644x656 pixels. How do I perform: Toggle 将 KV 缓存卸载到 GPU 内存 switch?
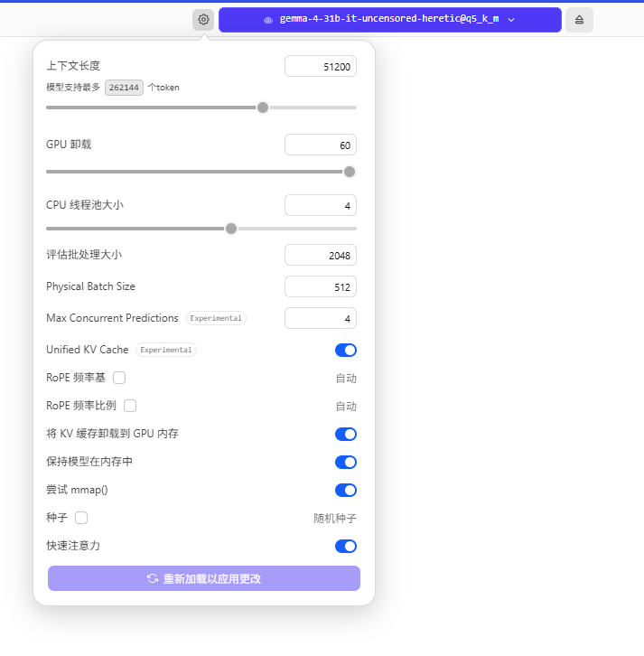point(346,435)
